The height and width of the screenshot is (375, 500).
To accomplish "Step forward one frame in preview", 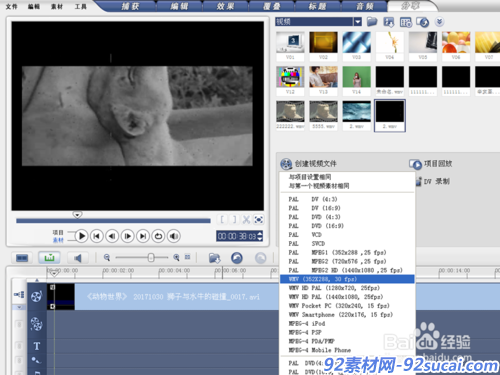I will pyautogui.click(x=127, y=236).
